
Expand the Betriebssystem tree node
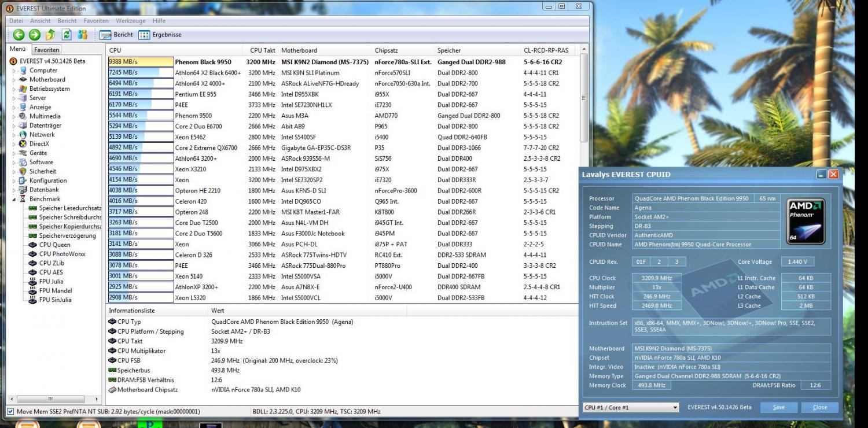pyautogui.click(x=14, y=89)
